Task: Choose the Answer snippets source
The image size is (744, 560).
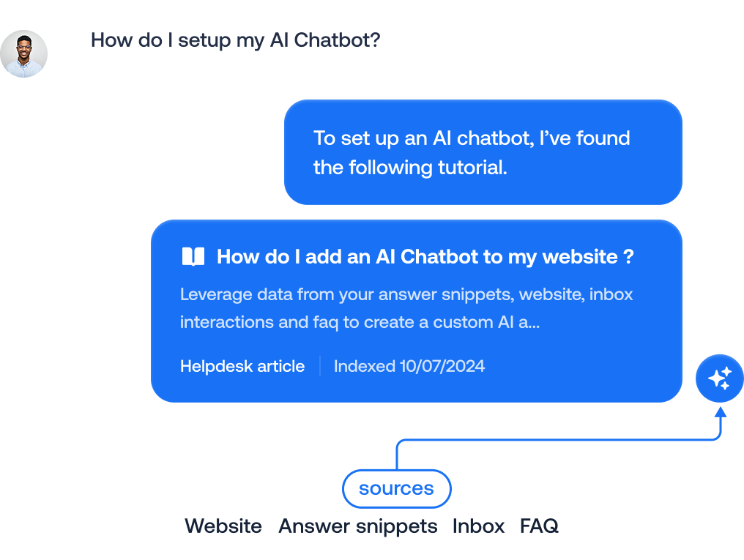Action: click(358, 526)
